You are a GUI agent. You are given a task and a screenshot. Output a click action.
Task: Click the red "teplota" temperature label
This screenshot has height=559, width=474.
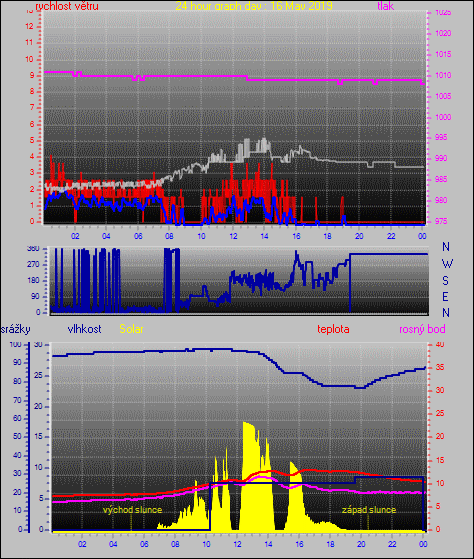[x=333, y=329]
